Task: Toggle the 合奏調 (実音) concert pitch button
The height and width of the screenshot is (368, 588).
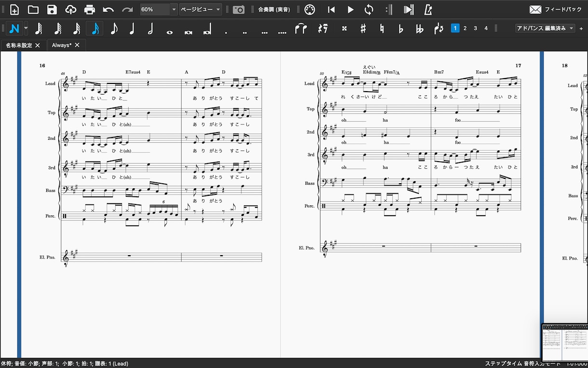Action: tap(274, 9)
